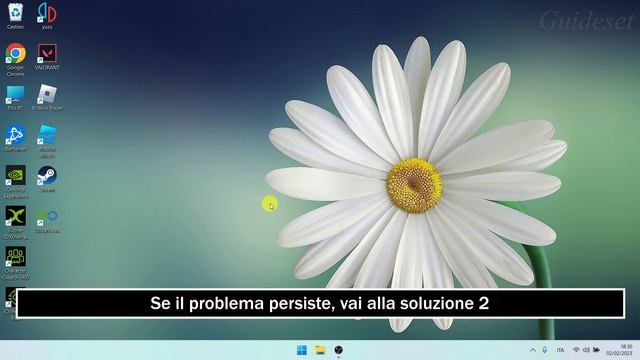Select the Roblox Studio shortcut
This screenshot has height=360, width=640.
(47, 141)
